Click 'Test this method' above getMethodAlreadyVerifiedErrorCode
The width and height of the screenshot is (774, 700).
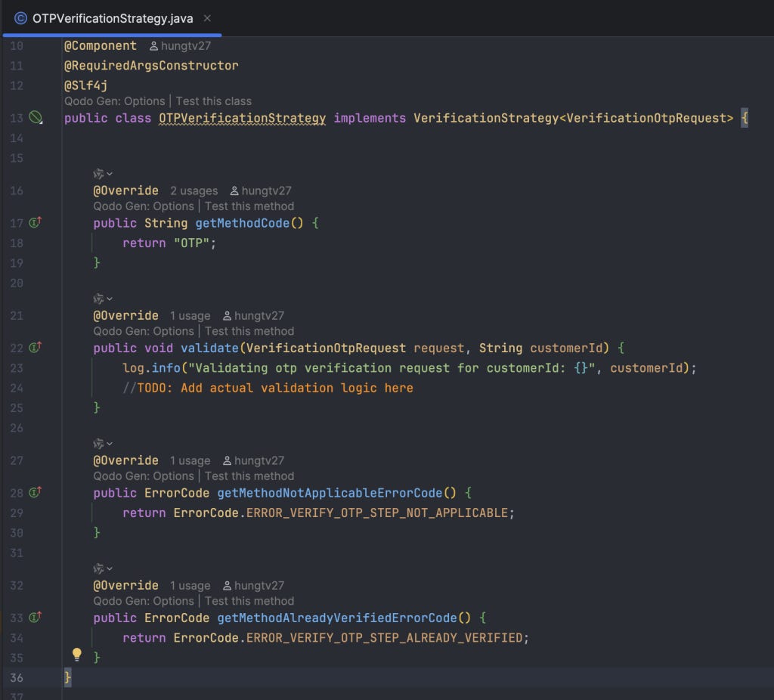(x=249, y=601)
